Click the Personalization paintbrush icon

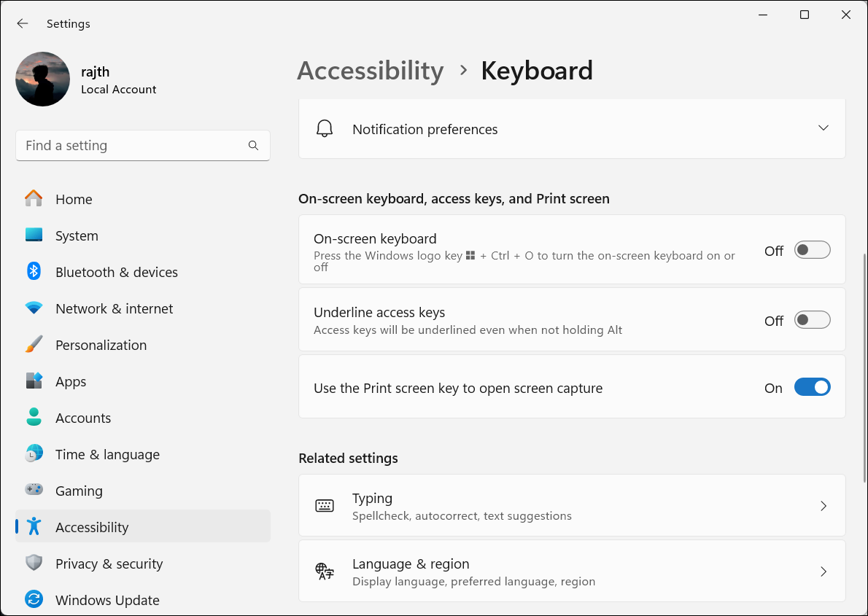34,345
